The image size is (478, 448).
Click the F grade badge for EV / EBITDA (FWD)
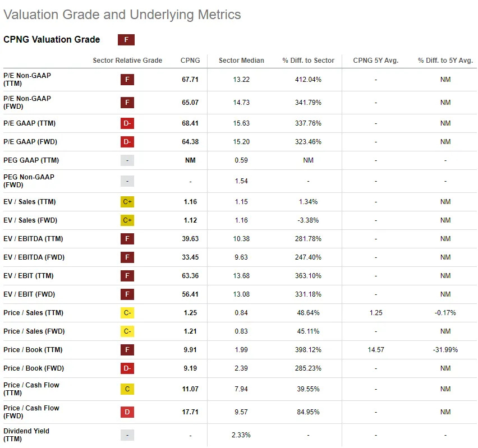point(127,257)
